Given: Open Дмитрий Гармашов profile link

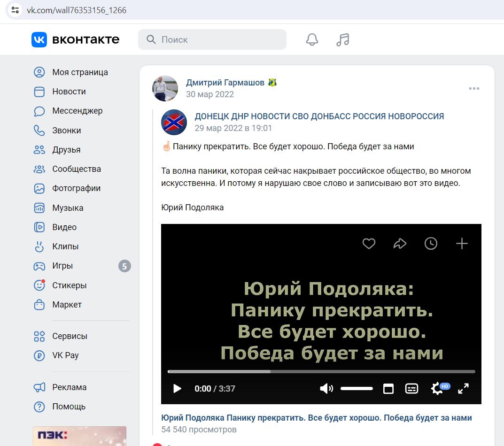Looking at the screenshot, I should [225, 83].
